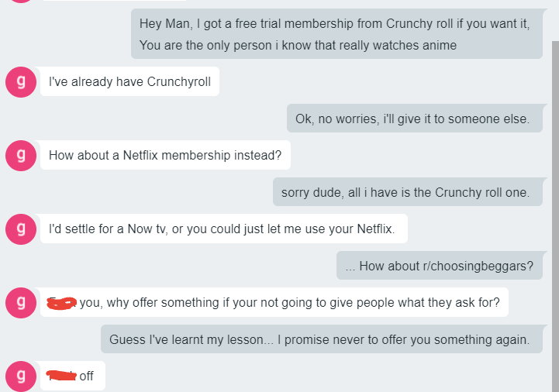The width and height of the screenshot is (559, 392).
Task: Select the 'Hey Man, I got a free trial' message
Action: point(337,34)
